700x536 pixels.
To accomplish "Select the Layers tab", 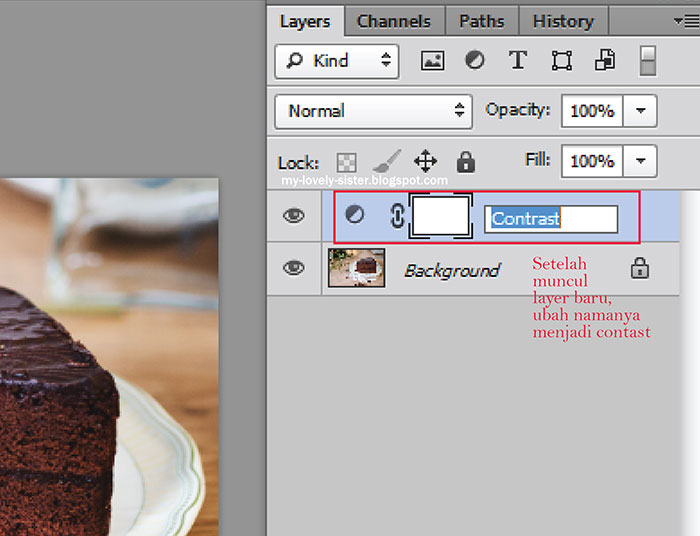I will [x=305, y=21].
